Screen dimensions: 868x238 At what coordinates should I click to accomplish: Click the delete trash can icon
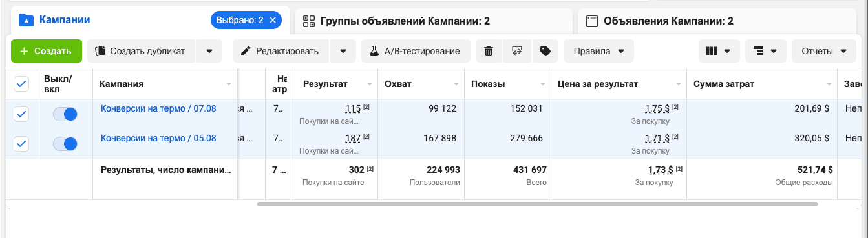pyautogui.click(x=489, y=51)
